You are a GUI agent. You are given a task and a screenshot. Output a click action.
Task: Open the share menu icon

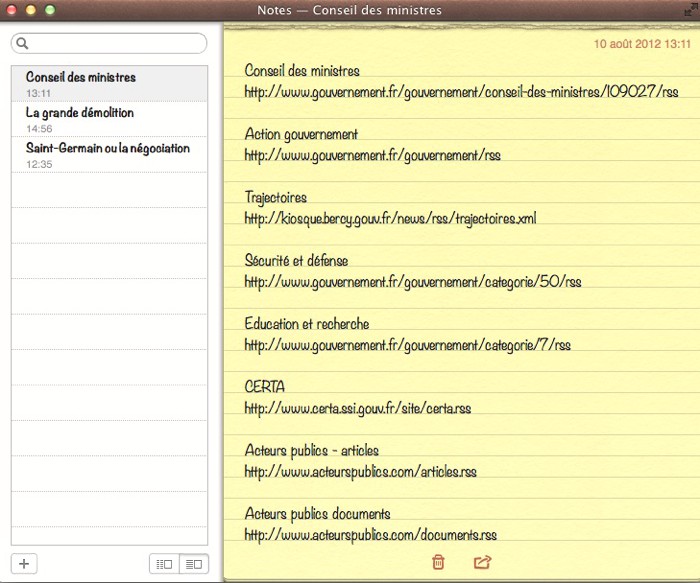(482, 562)
